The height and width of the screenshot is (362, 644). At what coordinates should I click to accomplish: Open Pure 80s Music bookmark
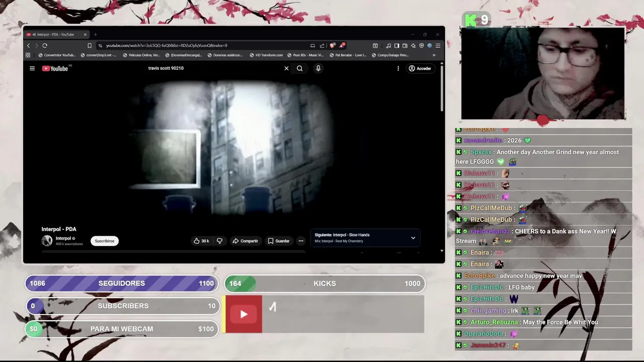click(305, 55)
